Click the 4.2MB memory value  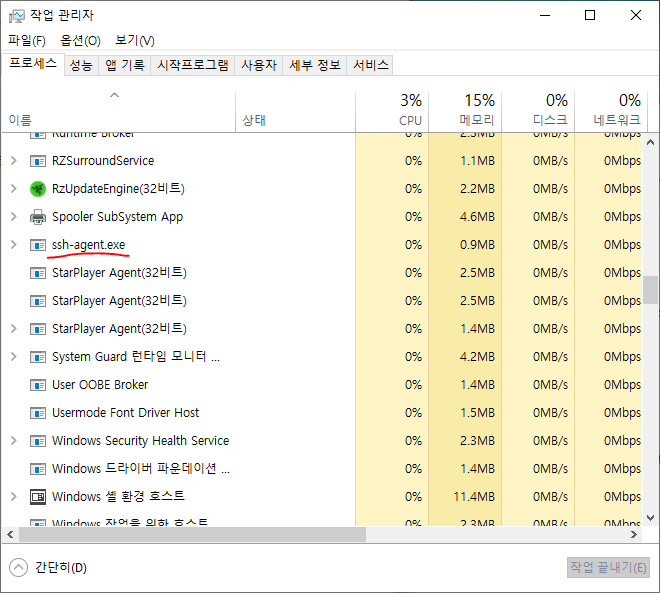477,357
